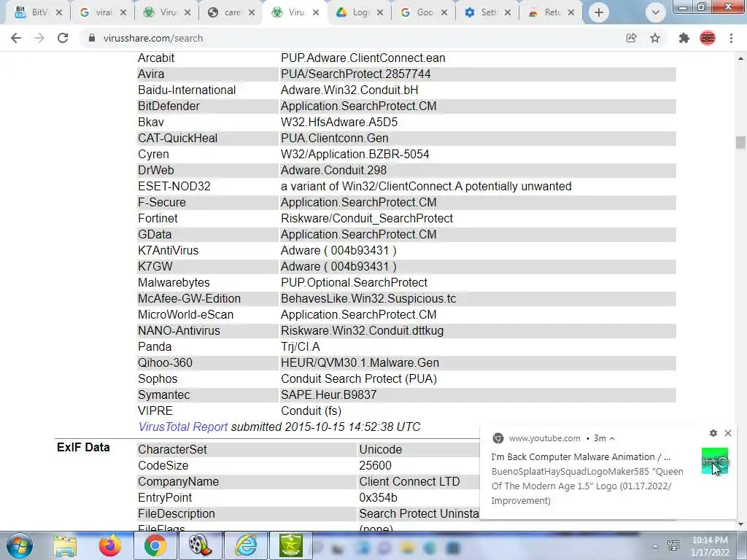
Task: Expand the YouTube notification chevron
Action: pos(612,438)
